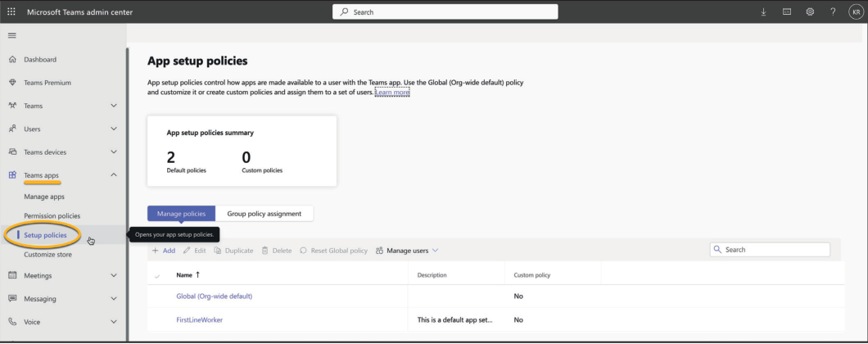Screen dimensions: 868x344
Task: Open the settings gear icon
Action: pyautogui.click(x=810, y=11)
